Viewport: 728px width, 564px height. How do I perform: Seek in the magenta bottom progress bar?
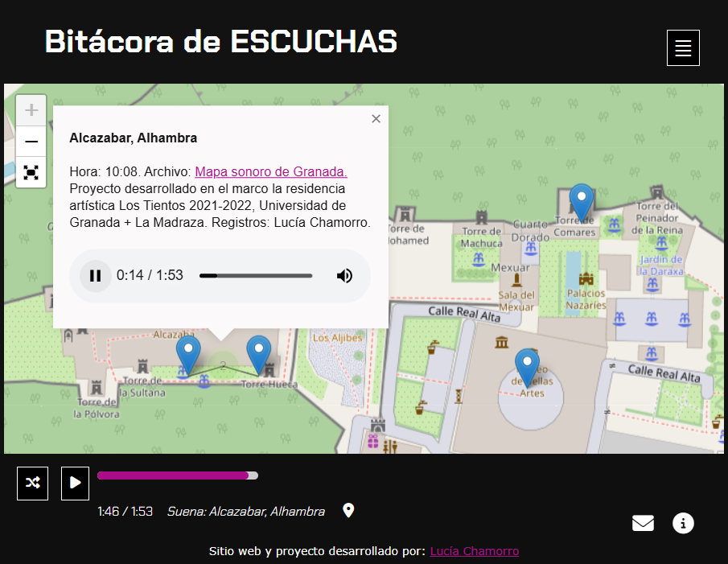177,475
